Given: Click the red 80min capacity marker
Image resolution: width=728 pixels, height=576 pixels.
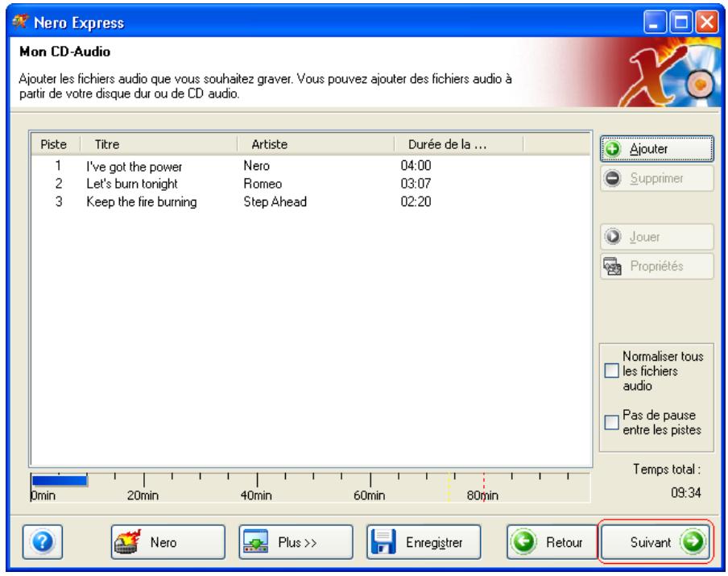Looking at the screenshot, I should coord(484,487).
